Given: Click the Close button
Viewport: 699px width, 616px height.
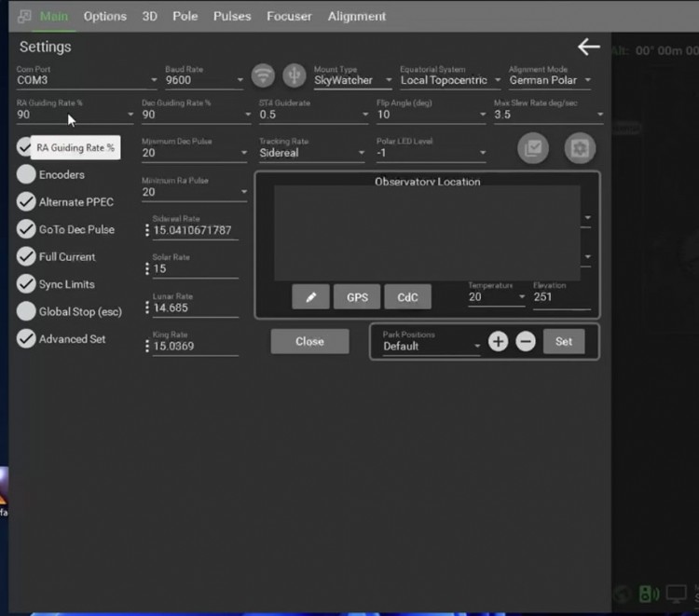Looking at the screenshot, I should (x=309, y=341).
